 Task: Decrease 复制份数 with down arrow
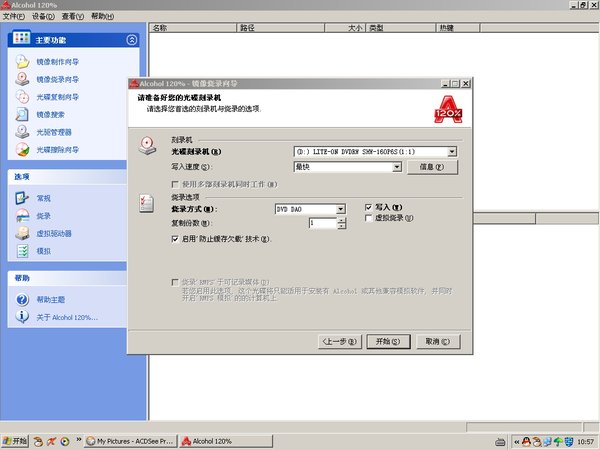pos(341,226)
